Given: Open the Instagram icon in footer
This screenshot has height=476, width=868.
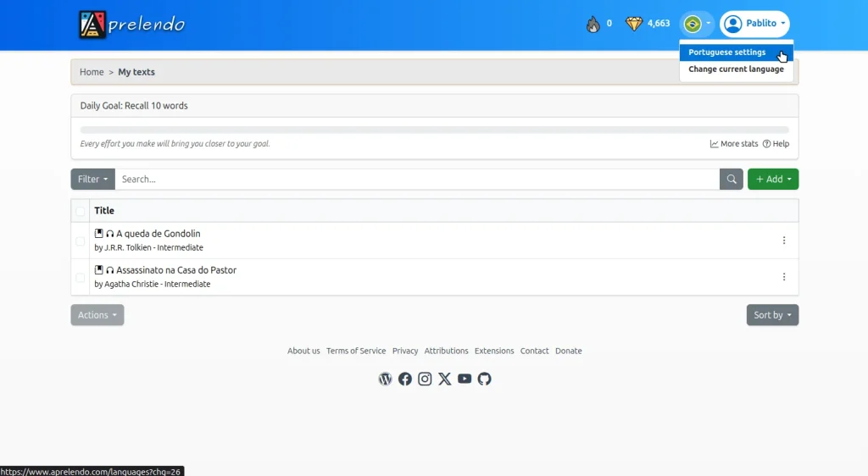Looking at the screenshot, I should (x=425, y=379).
